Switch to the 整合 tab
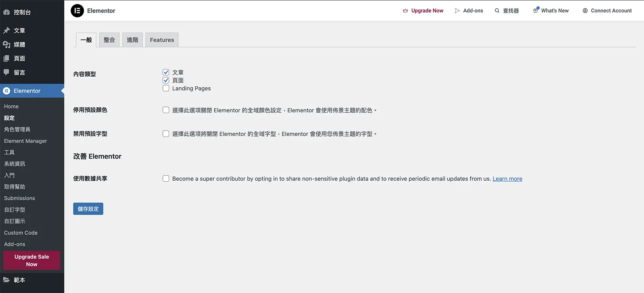 point(109,40)
